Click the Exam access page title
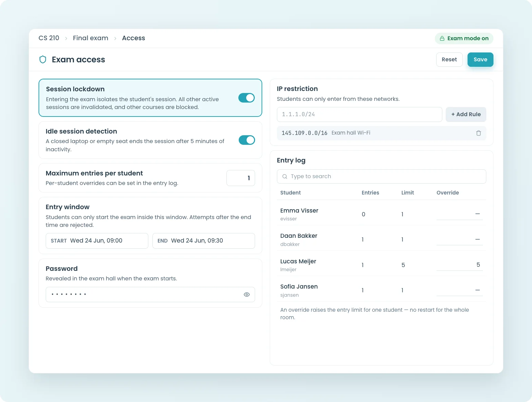The image size is (532, 402). pos(78,60)
